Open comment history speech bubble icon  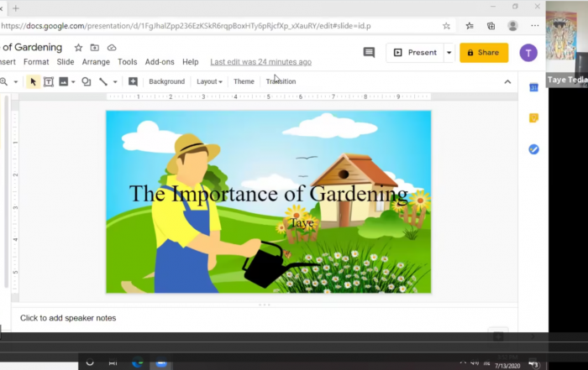pyautogui.click(x=369, y=52)
